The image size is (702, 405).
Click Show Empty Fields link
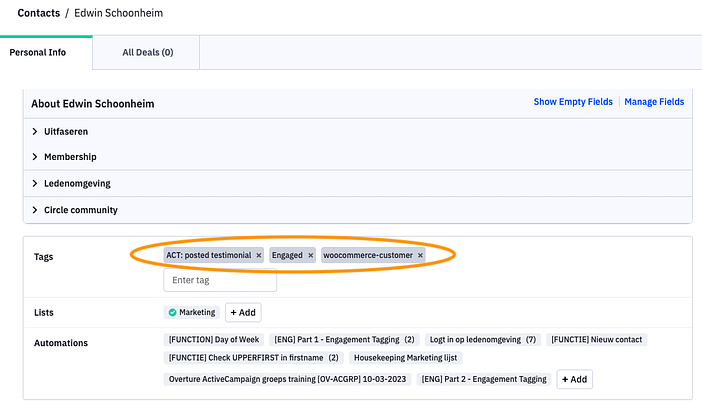[x=574, y=102]
